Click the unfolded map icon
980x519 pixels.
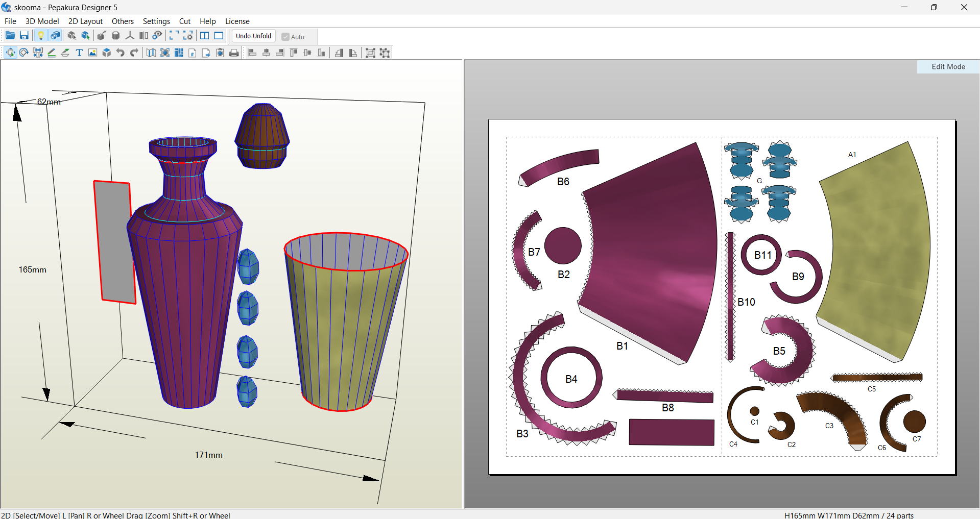(151, 53)
